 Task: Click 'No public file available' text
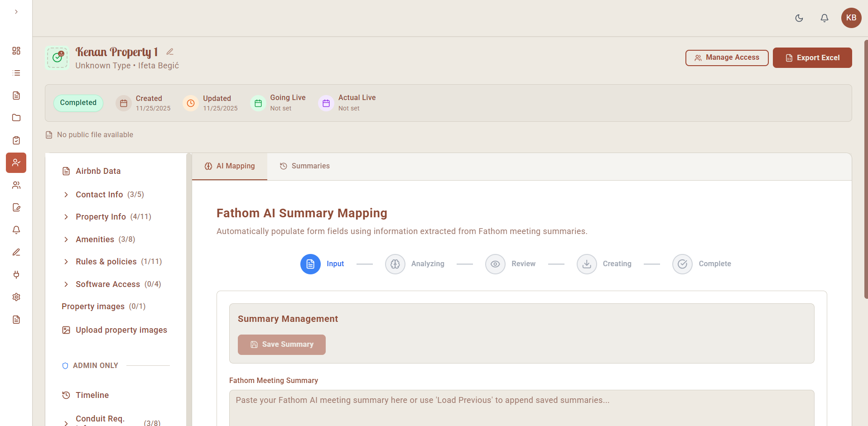(95, 135)
